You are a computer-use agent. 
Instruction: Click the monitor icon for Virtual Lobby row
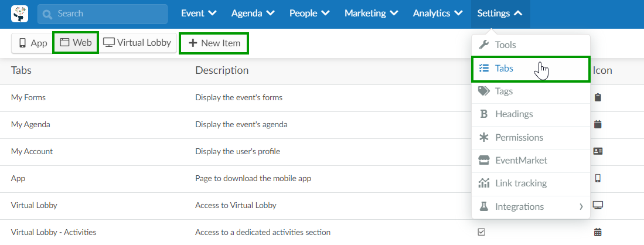pyautogui.click(x=598, y=205)
